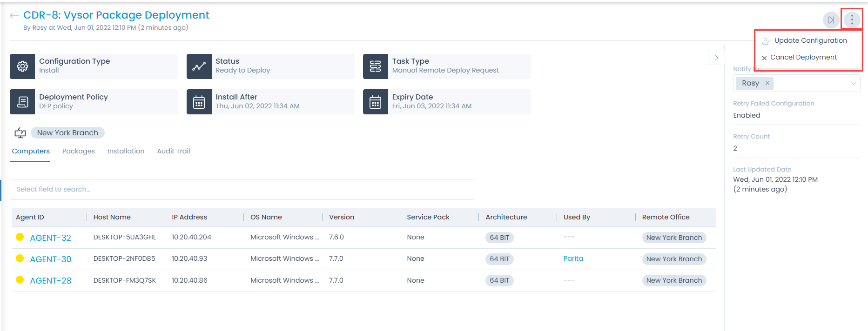
Task: Click the Retry Count value 2
Action: (735, 148)
